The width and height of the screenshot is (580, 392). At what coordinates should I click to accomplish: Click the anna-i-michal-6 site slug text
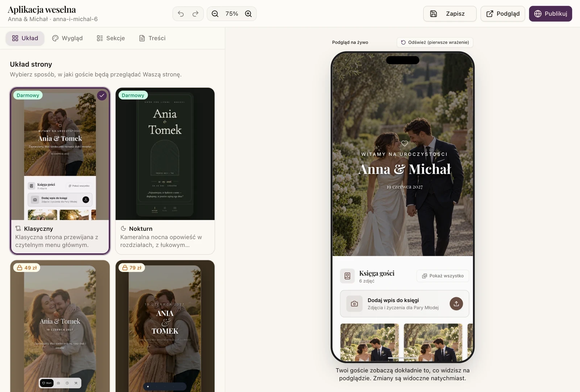pyautogui.click(x=75, y=19)
